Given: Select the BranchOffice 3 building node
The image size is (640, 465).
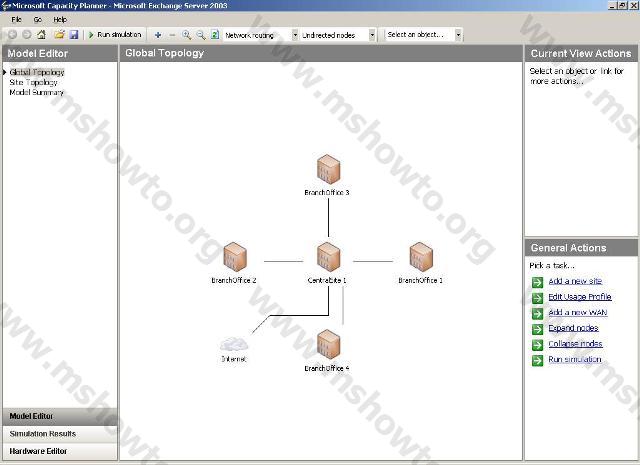Looking at the screenshot, I should click(x=329, y=169).
